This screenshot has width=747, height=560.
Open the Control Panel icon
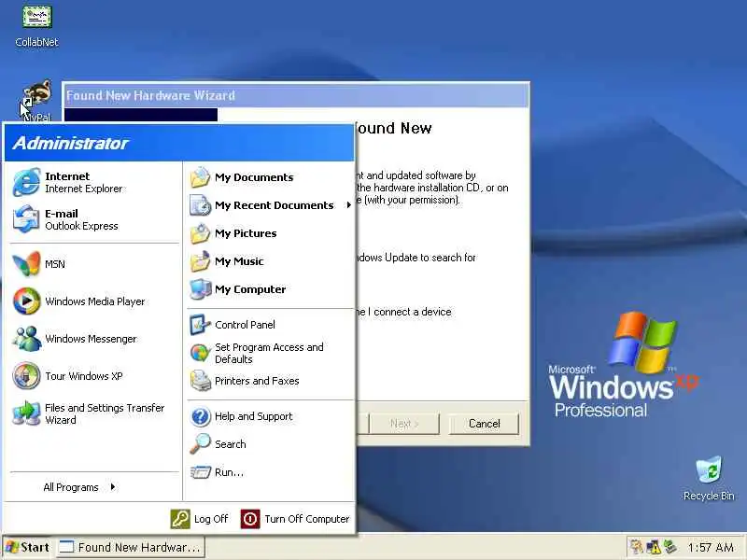(x=200, y=325)
